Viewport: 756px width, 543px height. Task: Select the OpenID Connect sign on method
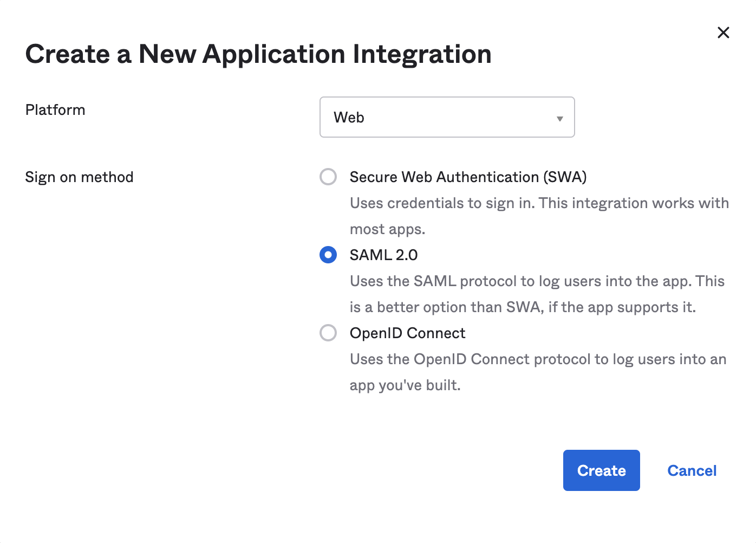pyautogui.click(x=328, y=333)
